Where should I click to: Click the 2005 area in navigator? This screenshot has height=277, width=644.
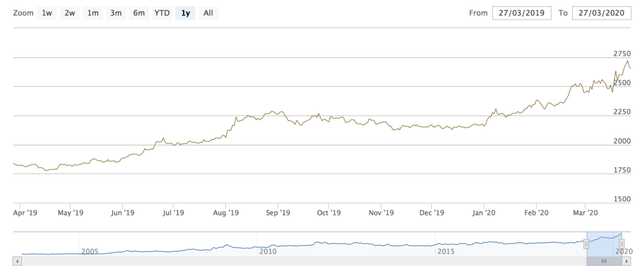coord(90,251)
